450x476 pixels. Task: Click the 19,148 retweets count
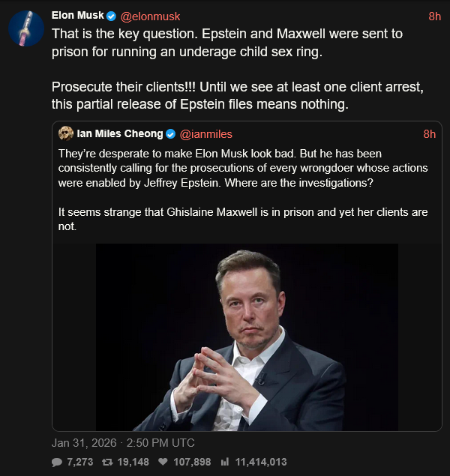(132, 462)
